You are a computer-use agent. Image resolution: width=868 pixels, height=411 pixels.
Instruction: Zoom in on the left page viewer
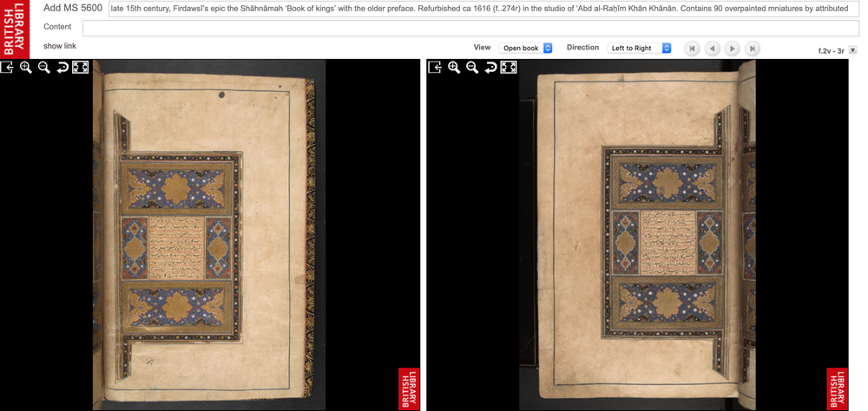pyautogui.click(x=25, y=68)
